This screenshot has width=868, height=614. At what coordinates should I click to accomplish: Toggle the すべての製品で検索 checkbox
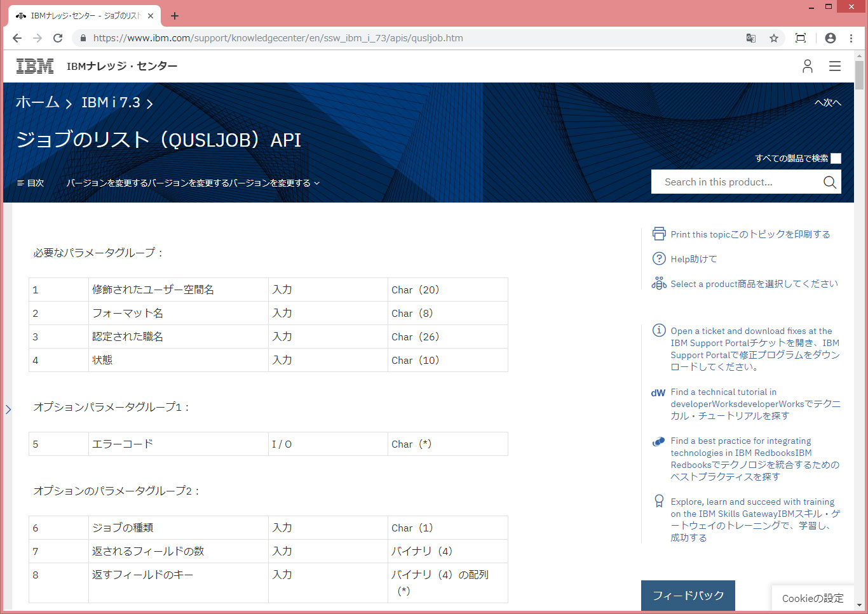tap(836, 159)
